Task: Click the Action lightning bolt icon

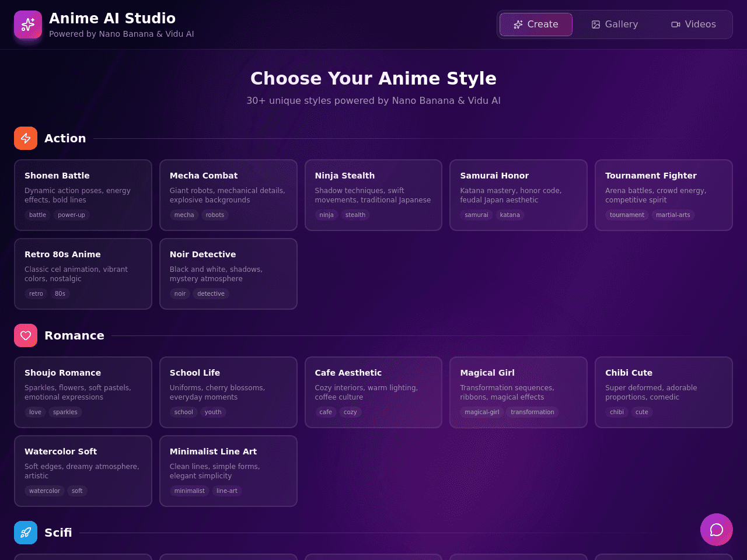Action: [26, 138]
